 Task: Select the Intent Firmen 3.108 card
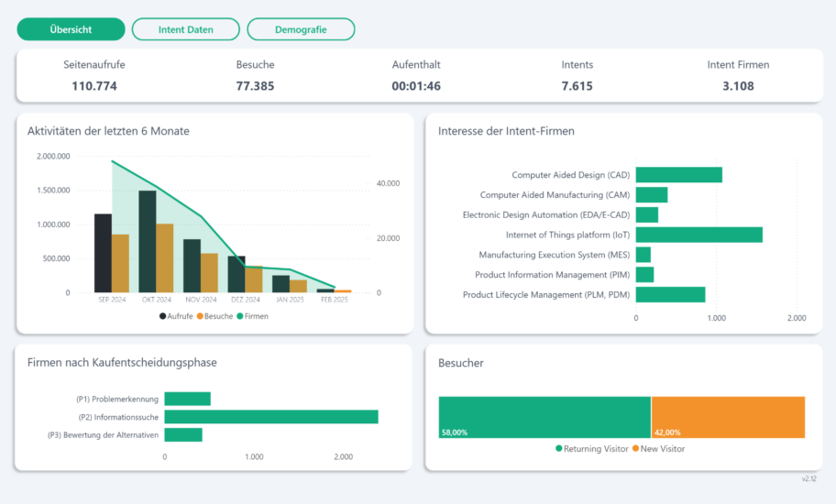[x=738, y=76]
